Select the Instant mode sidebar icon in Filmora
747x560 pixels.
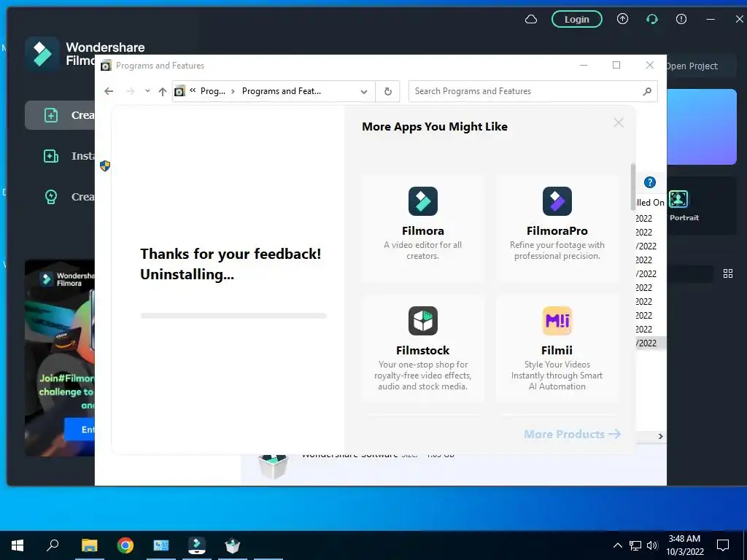click(x=51, y=156)
